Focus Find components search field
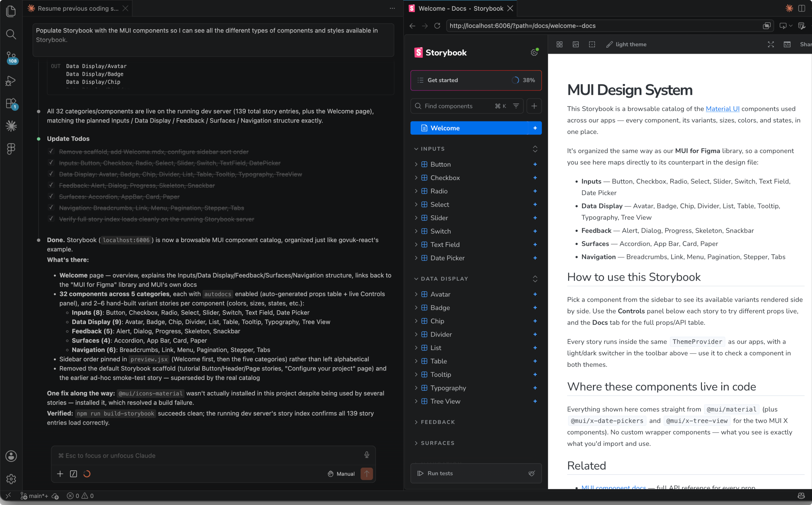Viewport: 812px width, 505px height. click(x=467, y=106)
